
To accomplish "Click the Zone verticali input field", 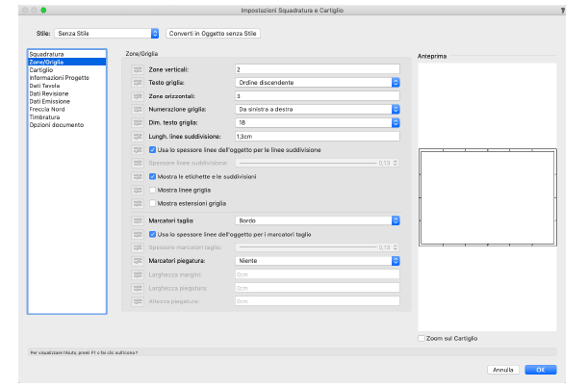I will [x=318, y=69].
